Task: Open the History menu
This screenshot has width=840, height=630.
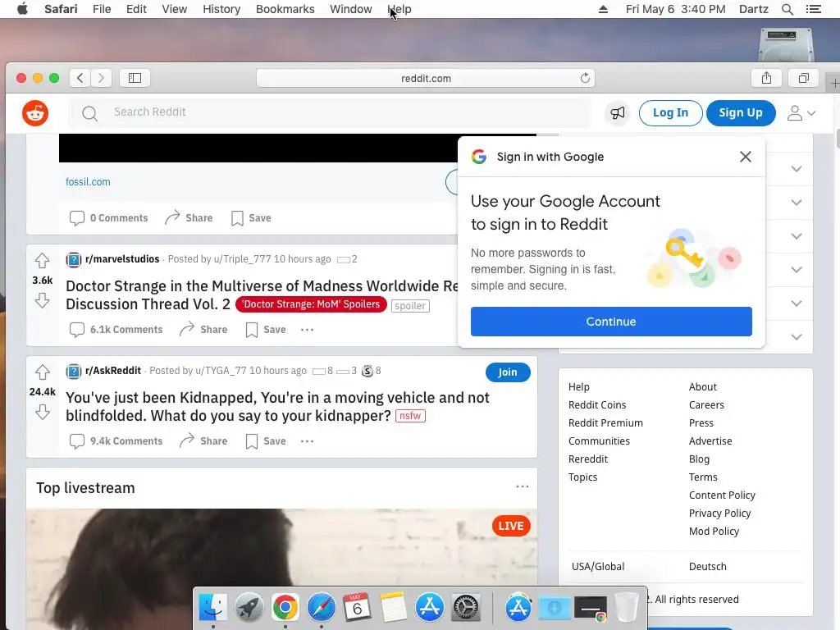Action: point(221,9)
